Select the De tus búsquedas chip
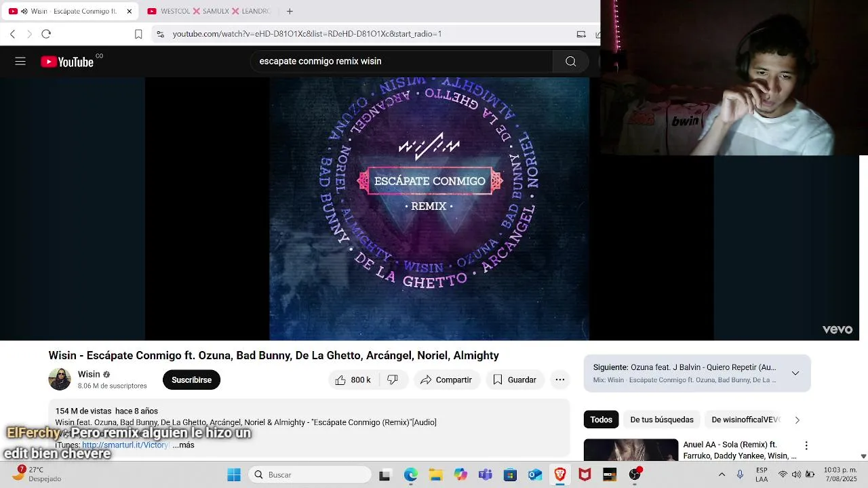 (662, 420)
